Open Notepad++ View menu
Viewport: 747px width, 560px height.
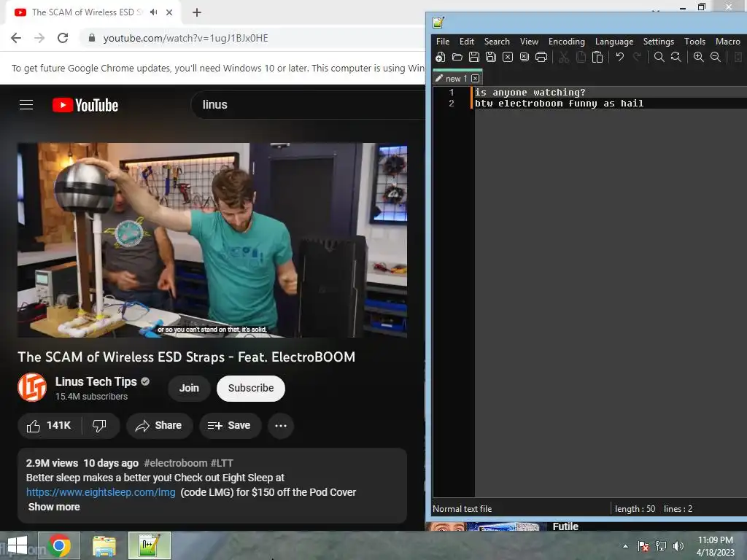[x=529, y=42]
